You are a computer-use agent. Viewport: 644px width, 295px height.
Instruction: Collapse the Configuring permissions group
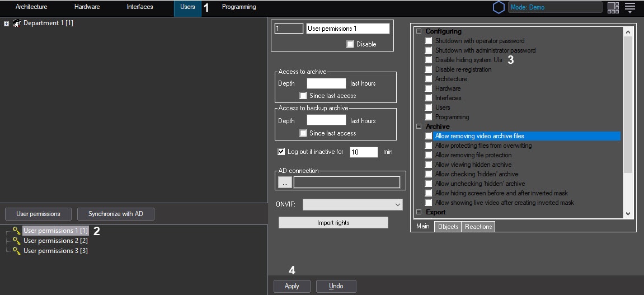419,31
